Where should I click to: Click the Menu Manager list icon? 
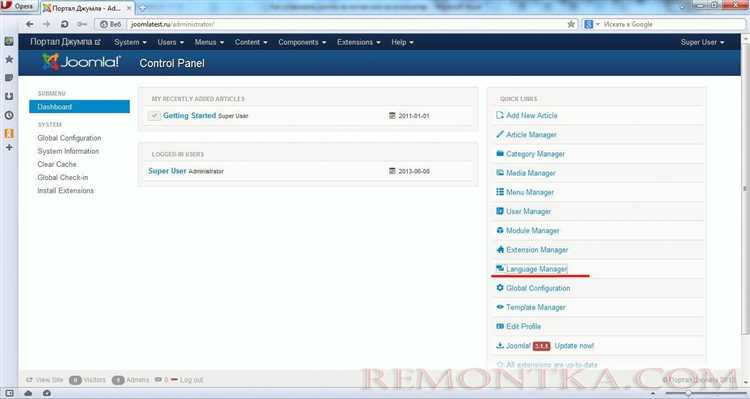coord(500,192)
